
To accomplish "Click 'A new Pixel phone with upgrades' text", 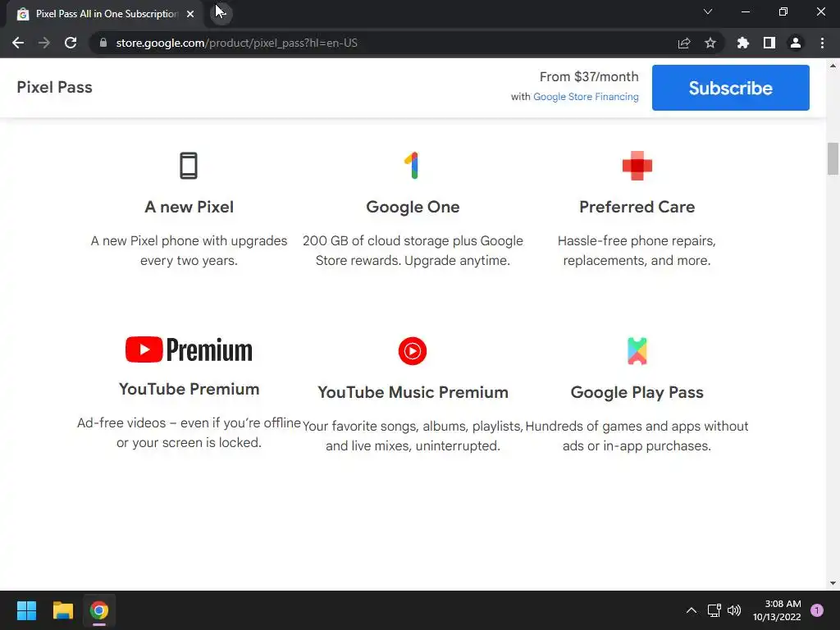I will point(189,250).
